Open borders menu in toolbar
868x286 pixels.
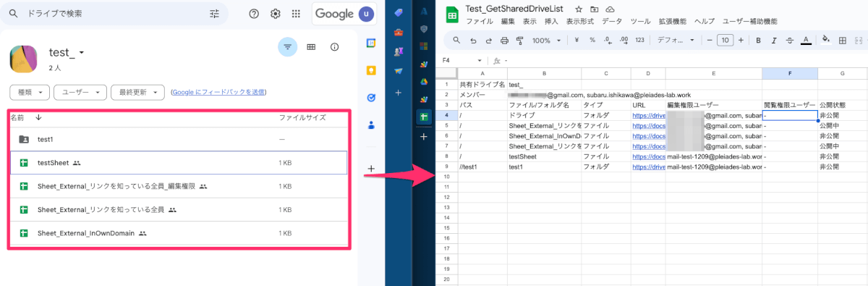point(842,41)
